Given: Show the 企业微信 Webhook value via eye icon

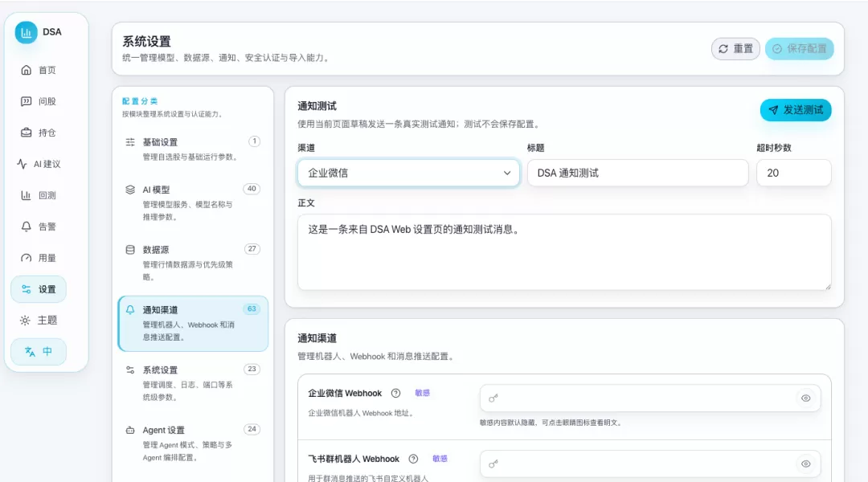Looking at the screenshot, I should coord(806,398).
